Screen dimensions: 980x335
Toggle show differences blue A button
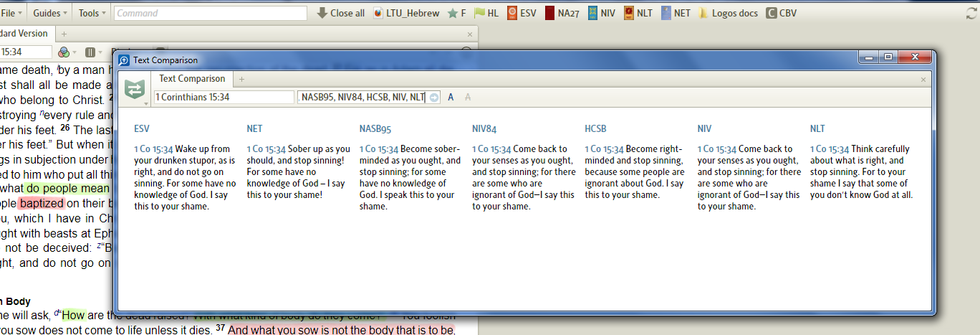451,97
